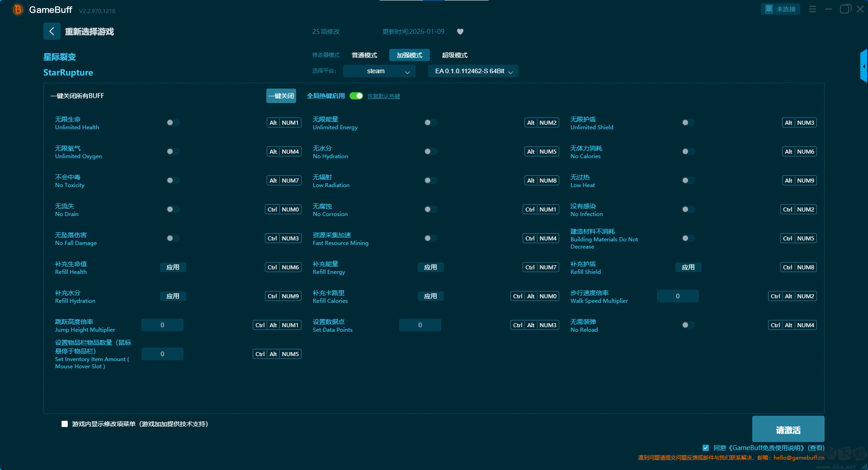Toggle Unlimited Health switch
This screenshot has height=470, width=868.
click(x=173, y=122)
